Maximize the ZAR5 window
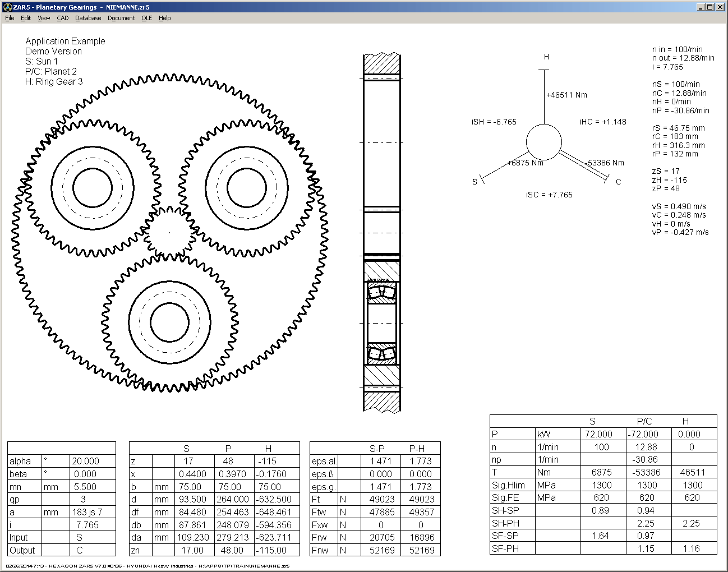Image resolution: width=728 pixels, height=572 pixels. 709,7
